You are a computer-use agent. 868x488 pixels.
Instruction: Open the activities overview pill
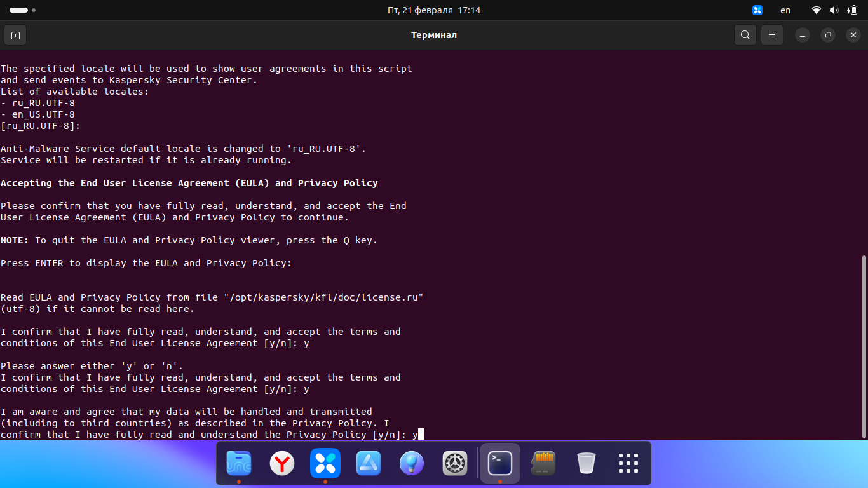point(22,10)
